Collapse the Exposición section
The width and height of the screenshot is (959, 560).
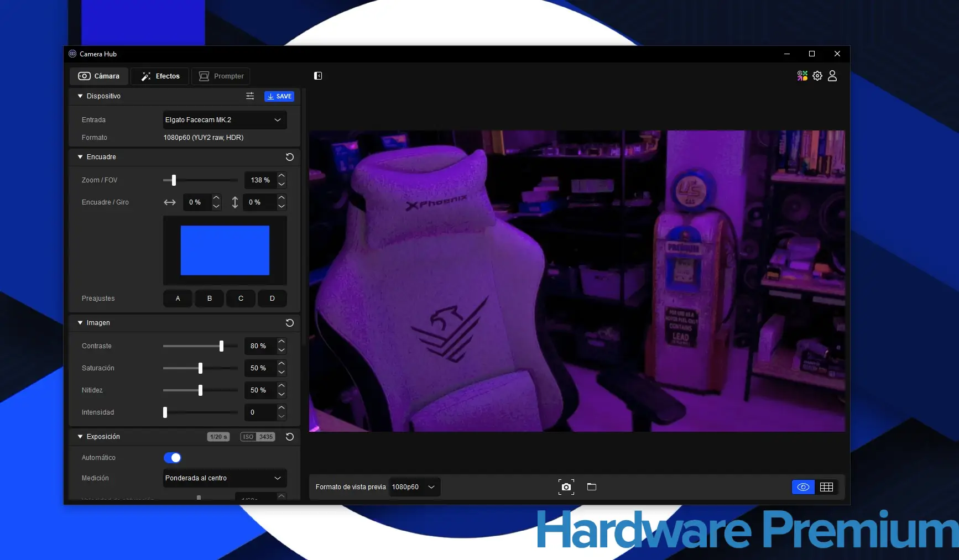pos(80,437)
